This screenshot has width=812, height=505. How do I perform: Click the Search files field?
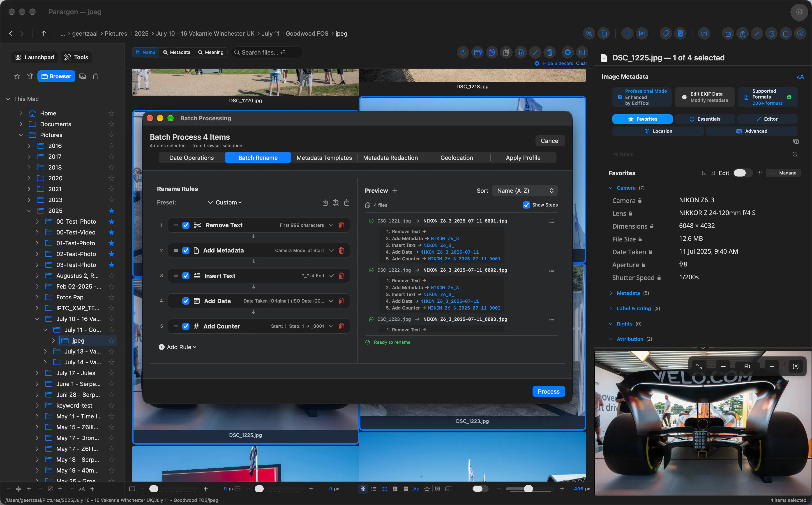[267, 53]
